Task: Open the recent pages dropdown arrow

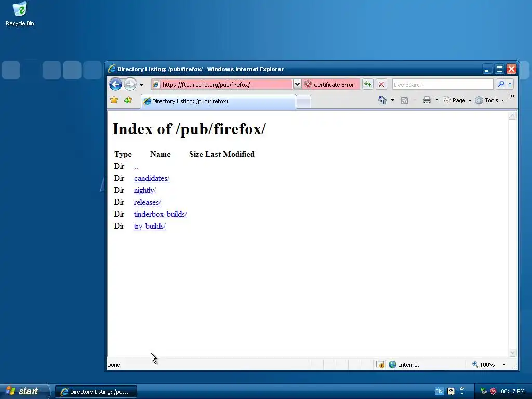Action: (141, 85)
